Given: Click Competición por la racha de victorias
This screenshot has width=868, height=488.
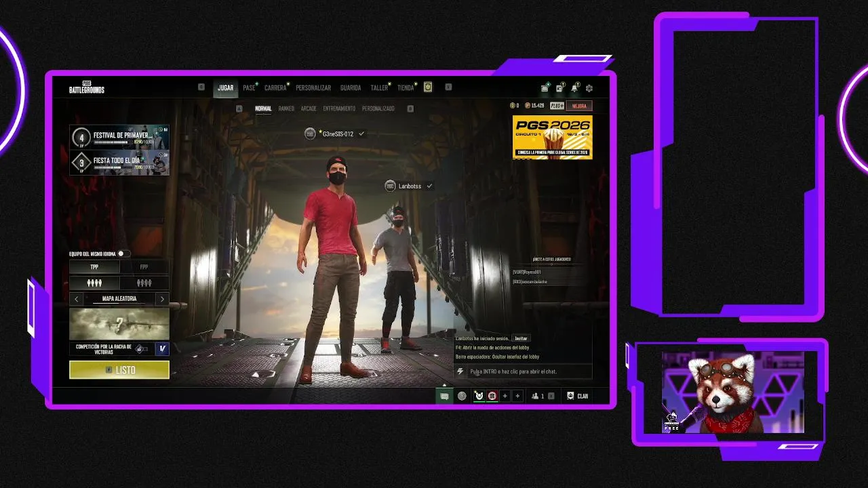Looking at the screenshot, I should 103,348.
